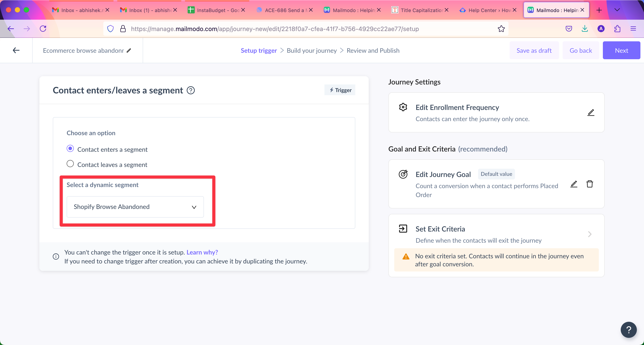Viewport: 644px width, 345px height.
Task: Open the Shopify Browse Abandoned dropdown
Action: pos(135,207)
